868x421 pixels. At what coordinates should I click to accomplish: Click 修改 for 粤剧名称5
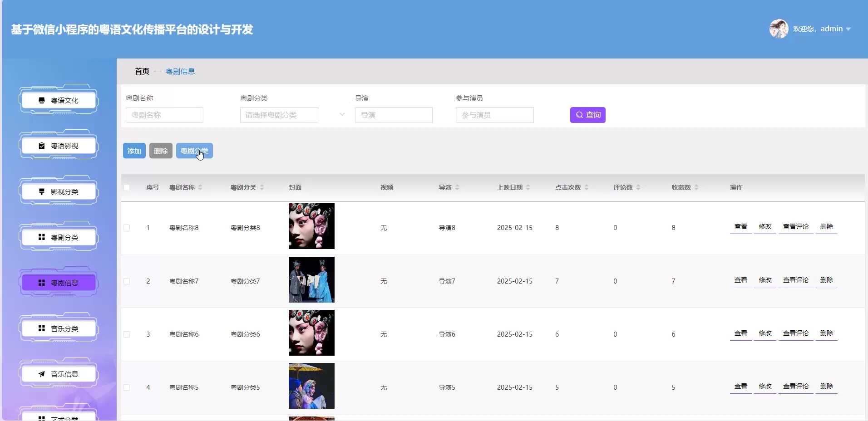coord(765,386)
